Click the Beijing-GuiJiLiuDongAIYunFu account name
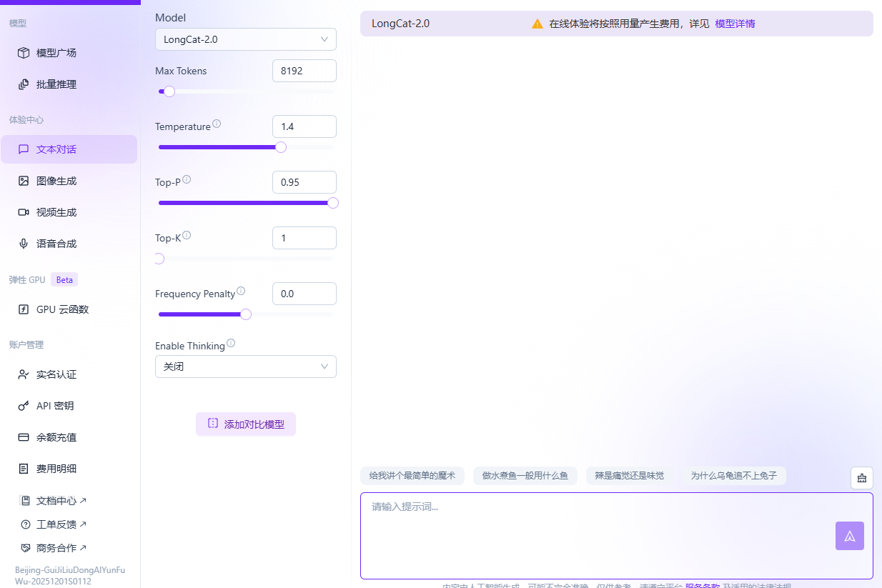Screen dimensions: 882x588 click(x=70, y=576)
